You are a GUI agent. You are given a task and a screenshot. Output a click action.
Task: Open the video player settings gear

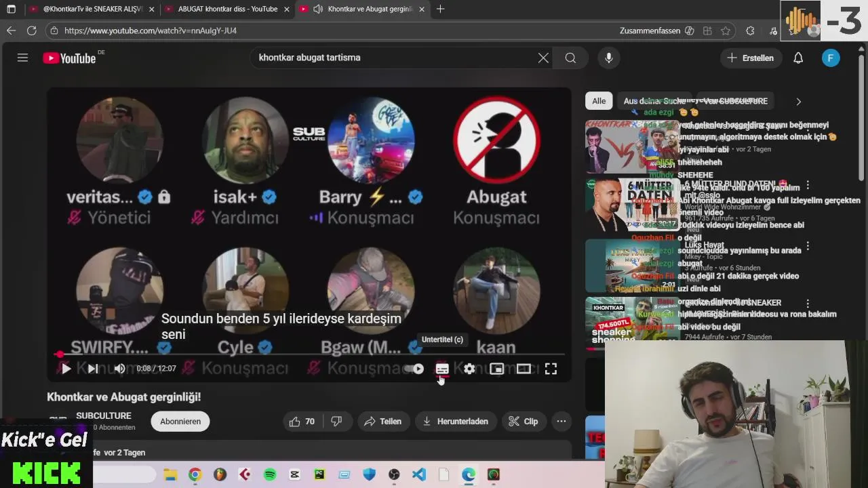(x=469, y=369)
